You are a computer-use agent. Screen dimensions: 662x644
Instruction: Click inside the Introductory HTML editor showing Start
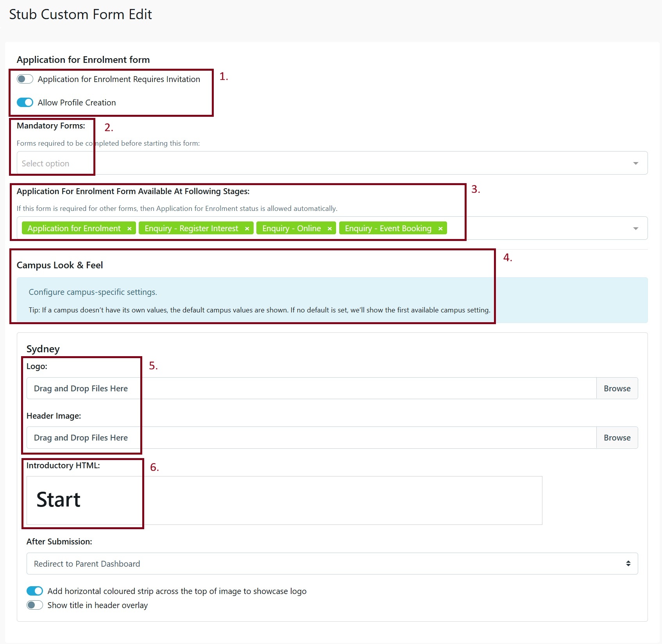[x=59, y=500]
